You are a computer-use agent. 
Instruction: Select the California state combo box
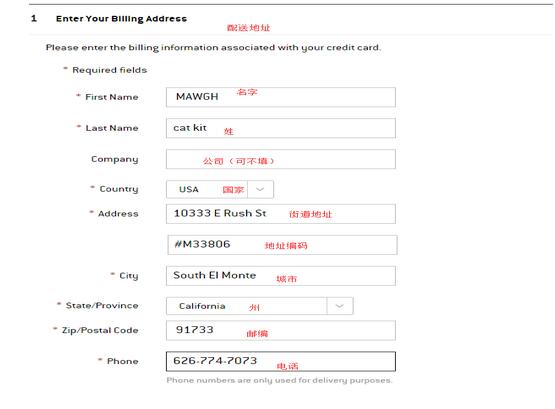(x=259, y=306)
